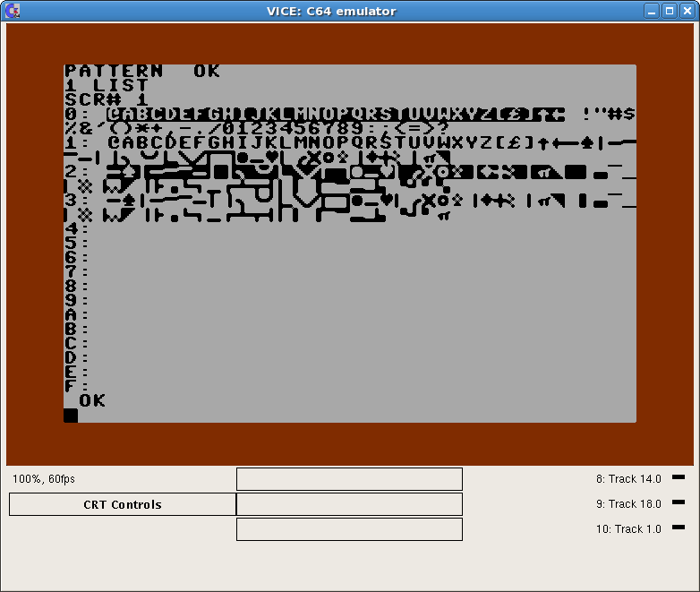Click the drive 10 activity LED

pos(678,528)
